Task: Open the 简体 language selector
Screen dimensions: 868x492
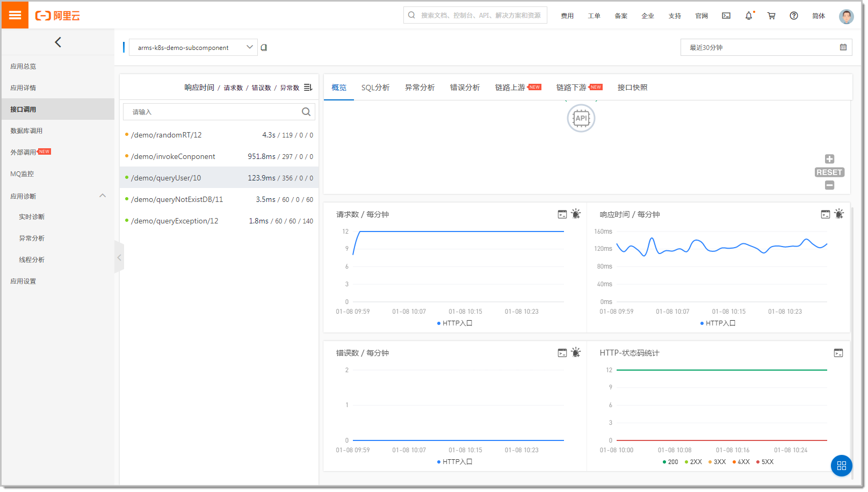Action: (x=819, y=16)
